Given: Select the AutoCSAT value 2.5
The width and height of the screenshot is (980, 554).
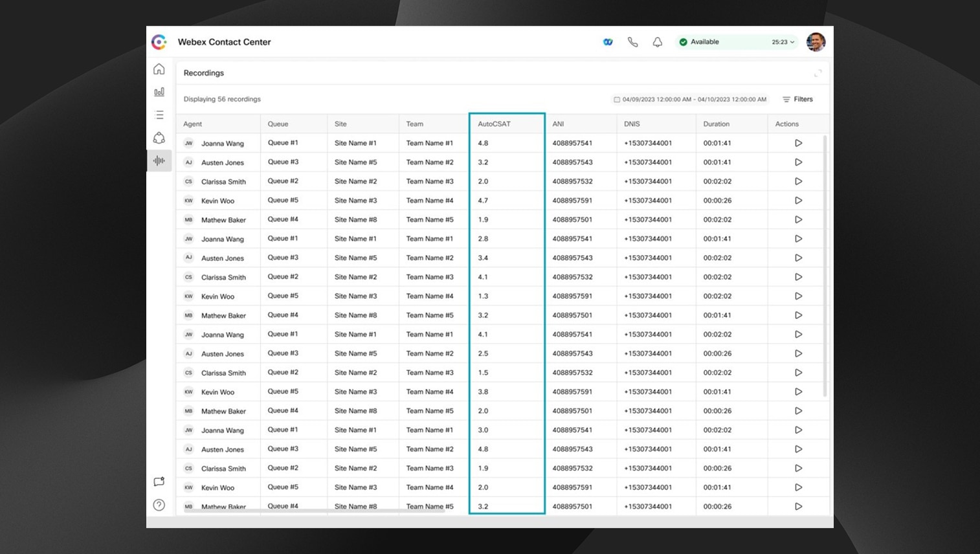Looking at the screenshot, I should point(483,354).
